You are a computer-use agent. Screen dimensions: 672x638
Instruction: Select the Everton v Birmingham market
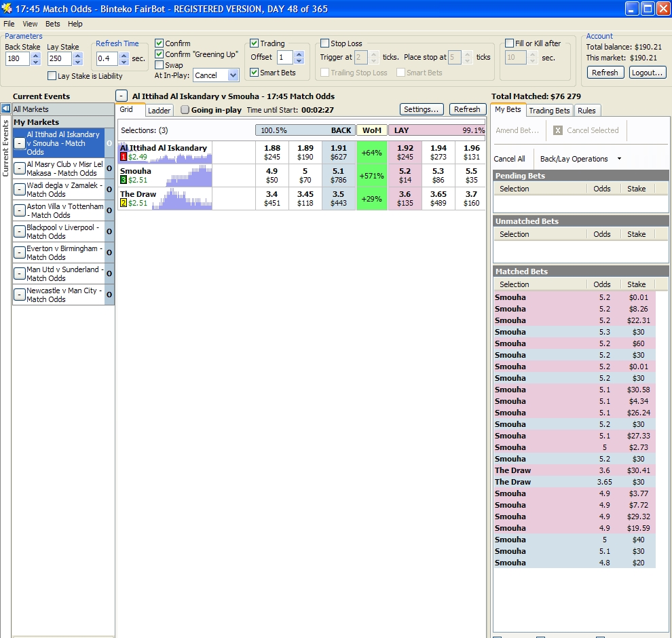(x=64, y=252)
